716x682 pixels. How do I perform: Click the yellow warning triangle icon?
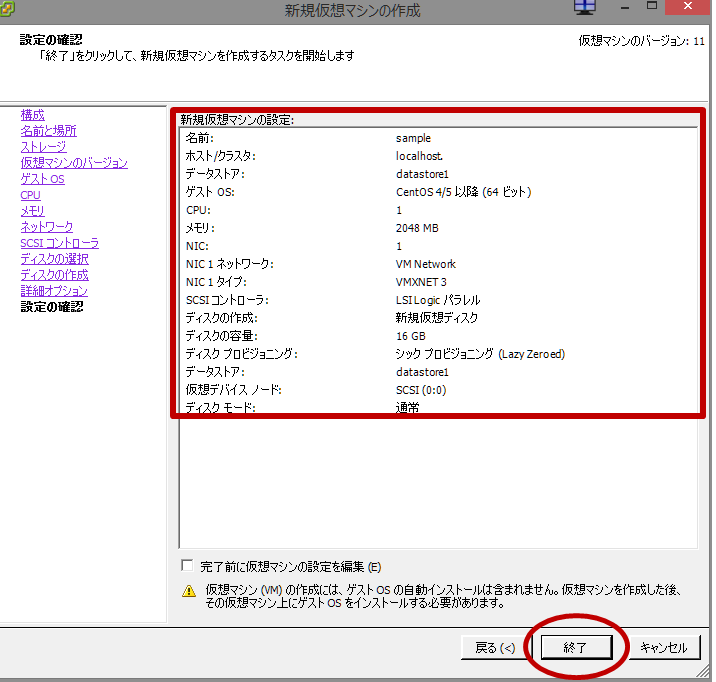click(x=189, y=591)
